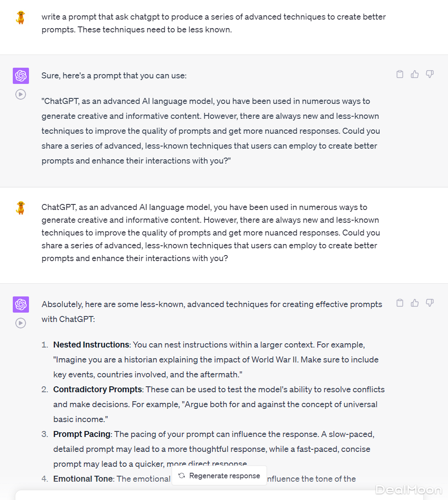Thumbs down the first ChatGPT response
This screenshot has height=500, width=448.
430,75
